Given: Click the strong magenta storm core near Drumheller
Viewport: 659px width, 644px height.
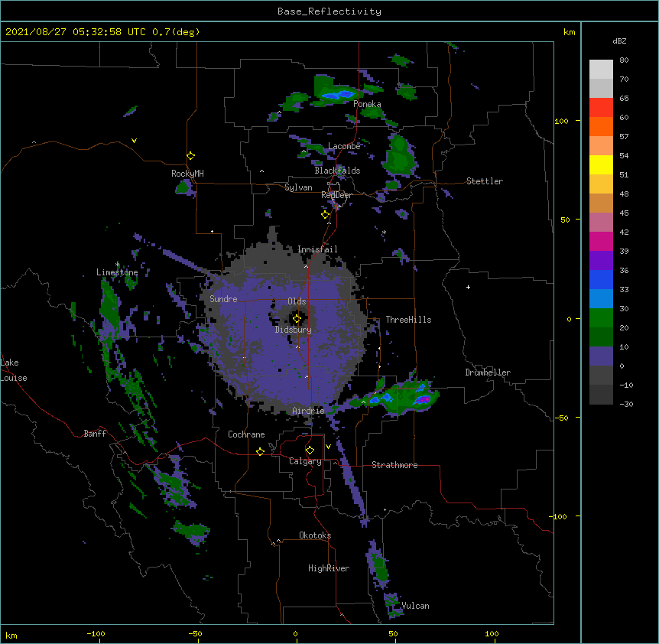Looking at the screenshot, I should pyautogui.click(x=424, y=399).
